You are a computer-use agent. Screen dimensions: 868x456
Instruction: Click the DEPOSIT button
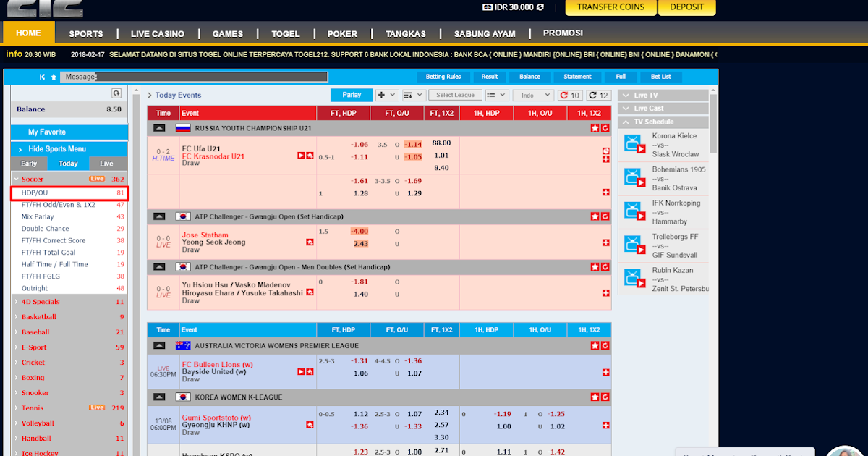(686, 7)
